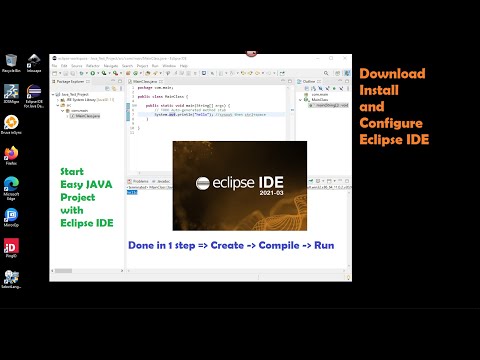This screenshot has width=480, height=360.
Task: Click the tip lightbulb in status bar
Action: (348, 277)
